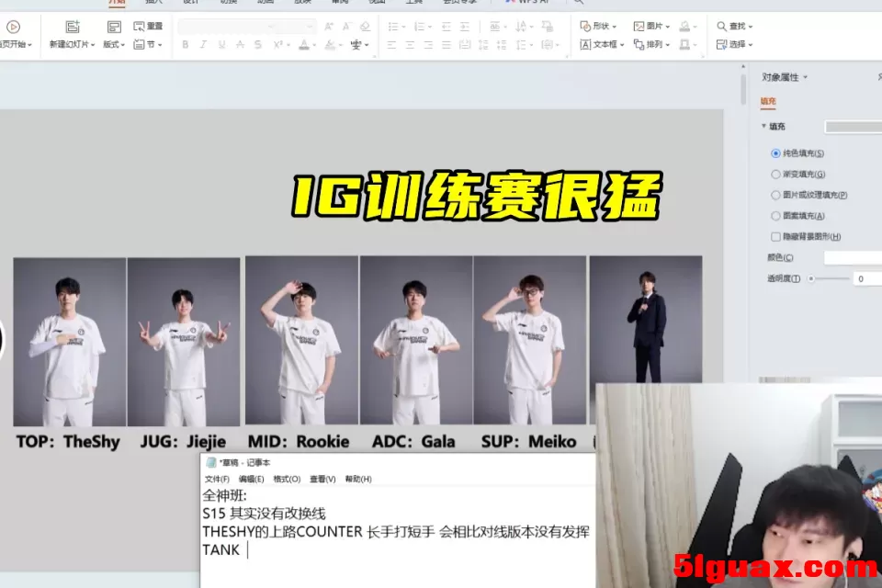Toggle bold formatting

click(185, 44)
